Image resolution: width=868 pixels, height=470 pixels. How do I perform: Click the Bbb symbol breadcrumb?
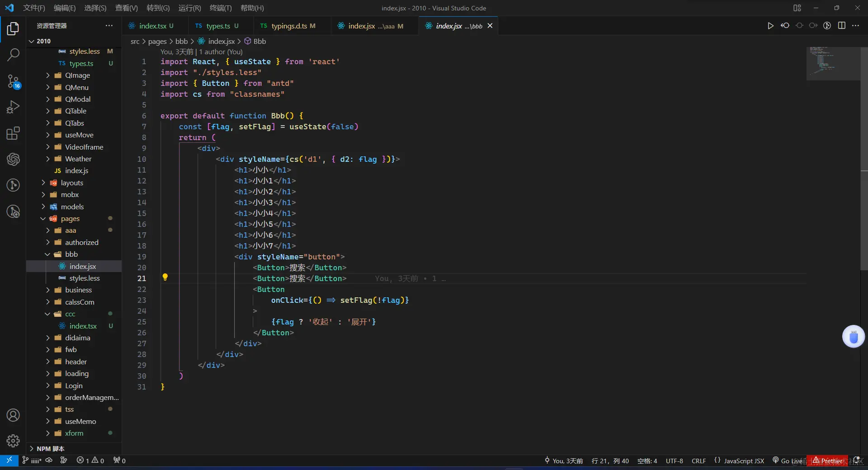[x=255, y=41]
